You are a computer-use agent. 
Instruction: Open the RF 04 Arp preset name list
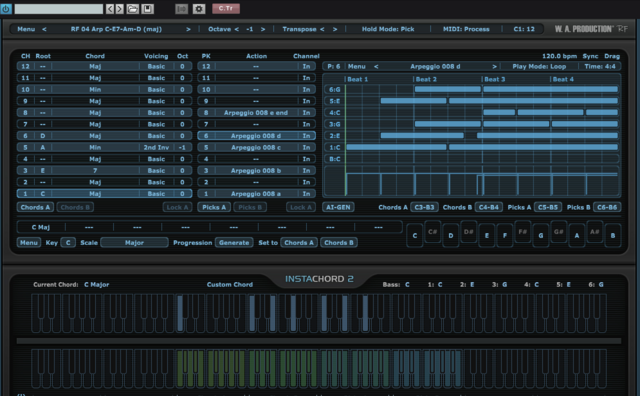coord(116,29)
